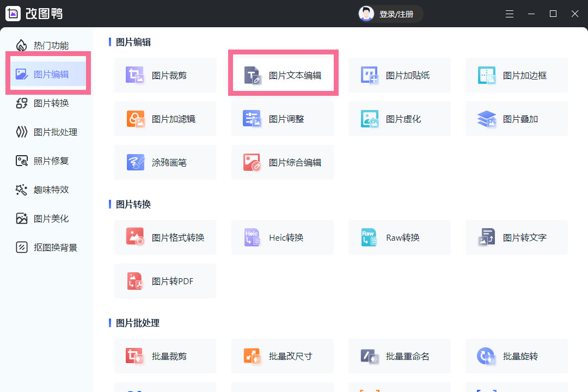Open 图片综合编辑 tool label
The width and height of the screenshot is (588, 392).
295,162
